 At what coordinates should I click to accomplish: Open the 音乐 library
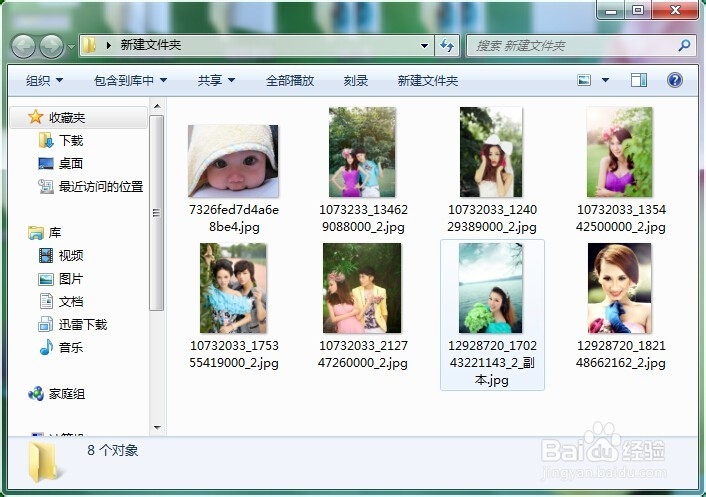pyautogui.click(x=71, y=347)
